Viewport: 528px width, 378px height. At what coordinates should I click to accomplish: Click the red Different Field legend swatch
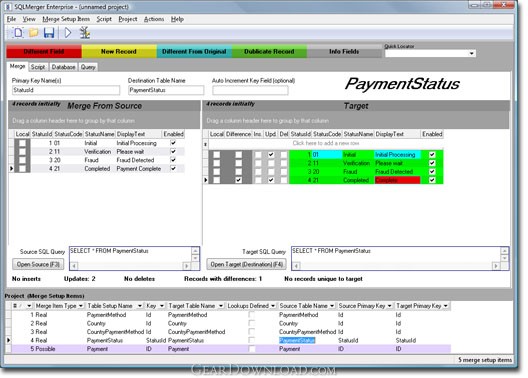44,51
